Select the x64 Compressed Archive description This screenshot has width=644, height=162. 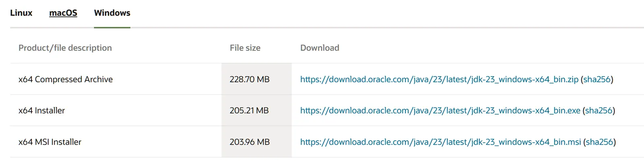(x=66, y=79)
